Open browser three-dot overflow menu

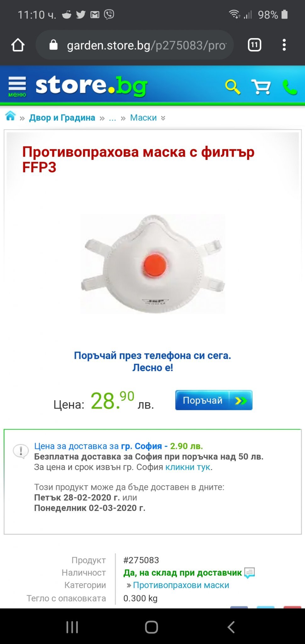pos(284,45)
